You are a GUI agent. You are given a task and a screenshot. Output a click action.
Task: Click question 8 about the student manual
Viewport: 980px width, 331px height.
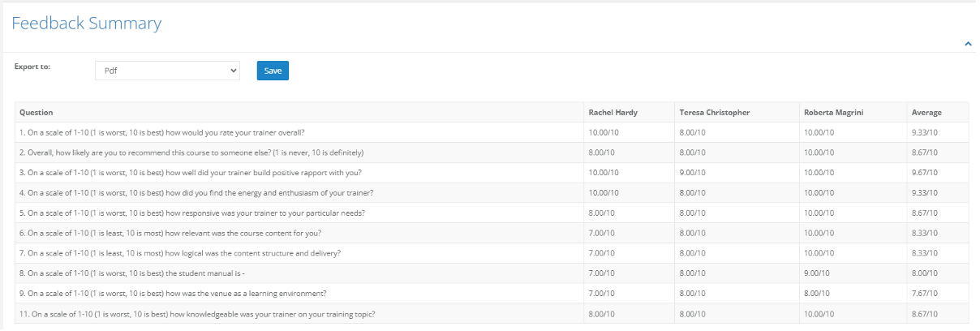pyautogui.click(x=132, y=273)
